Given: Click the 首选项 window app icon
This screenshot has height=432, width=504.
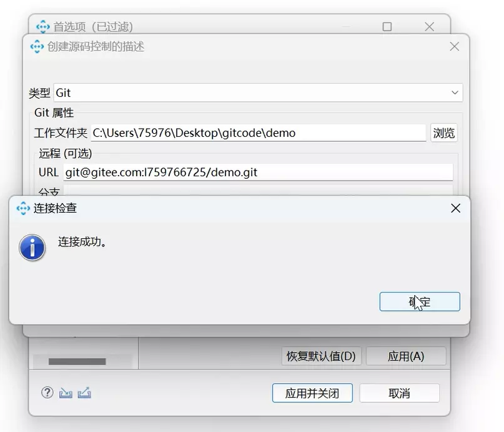Looking at the screenshot, I should [42, 27].
